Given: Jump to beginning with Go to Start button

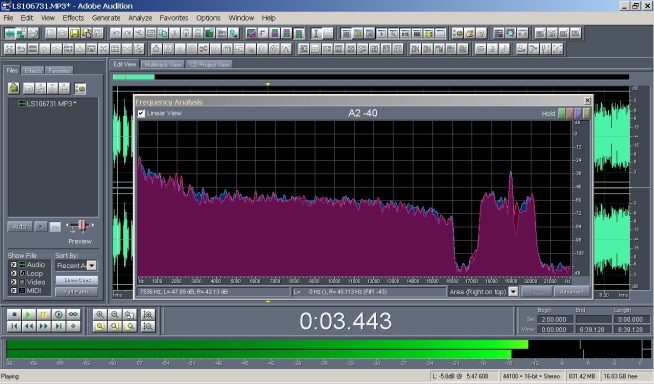Looking at the screenshot, I should coord(14,326).
